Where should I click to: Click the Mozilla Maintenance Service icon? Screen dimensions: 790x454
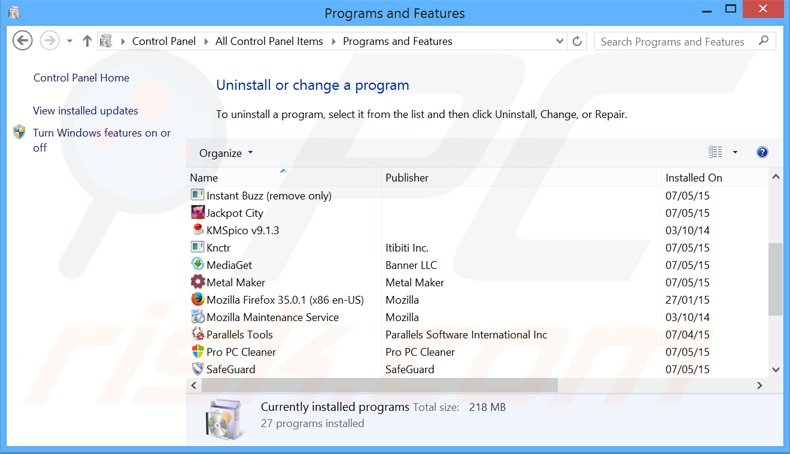(198, 316)
